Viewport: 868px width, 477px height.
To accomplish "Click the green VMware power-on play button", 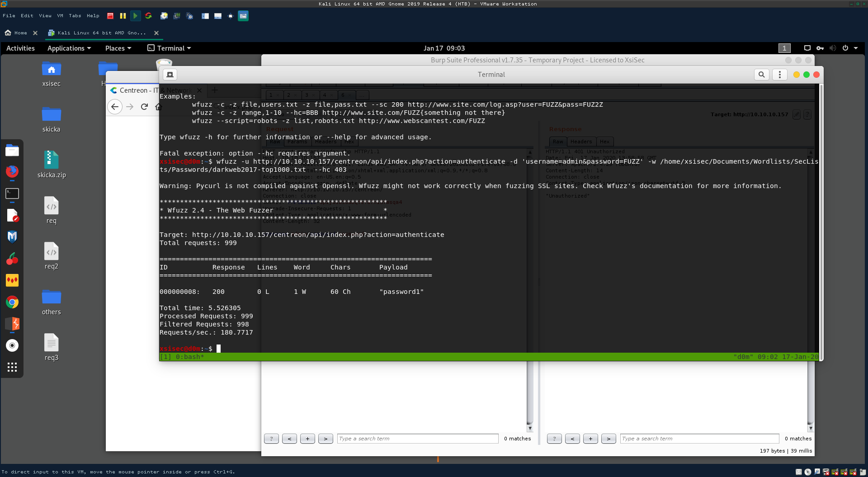I will click(x=135, y=16).
